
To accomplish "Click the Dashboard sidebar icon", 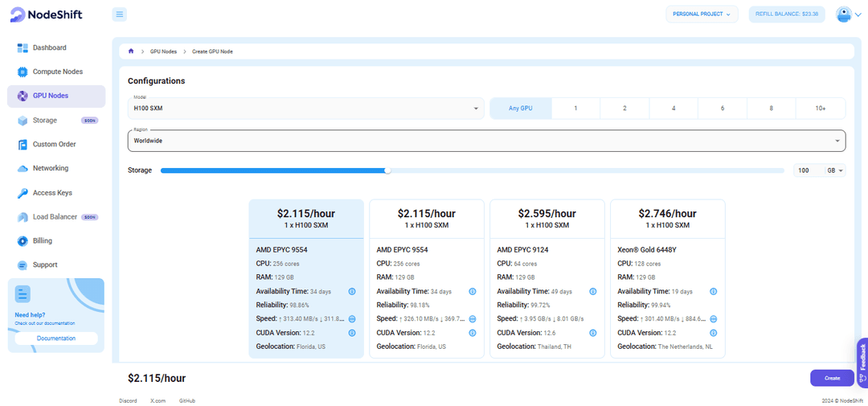I will (x=23, y=47).
